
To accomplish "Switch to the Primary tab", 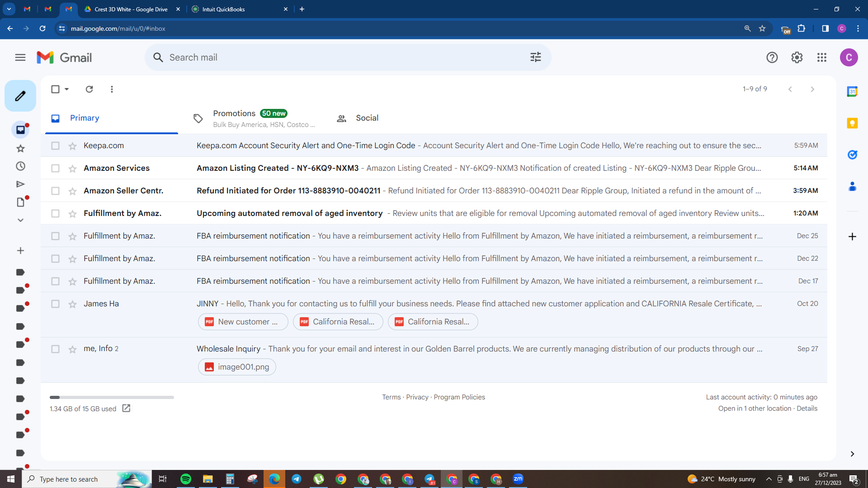I will coord(112,118).
